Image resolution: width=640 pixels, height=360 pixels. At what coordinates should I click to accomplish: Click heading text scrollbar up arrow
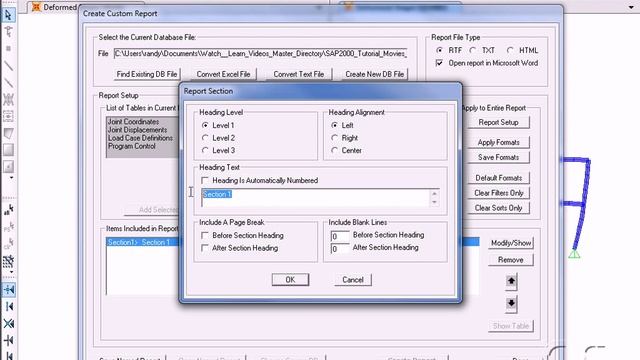click(434, 193)
